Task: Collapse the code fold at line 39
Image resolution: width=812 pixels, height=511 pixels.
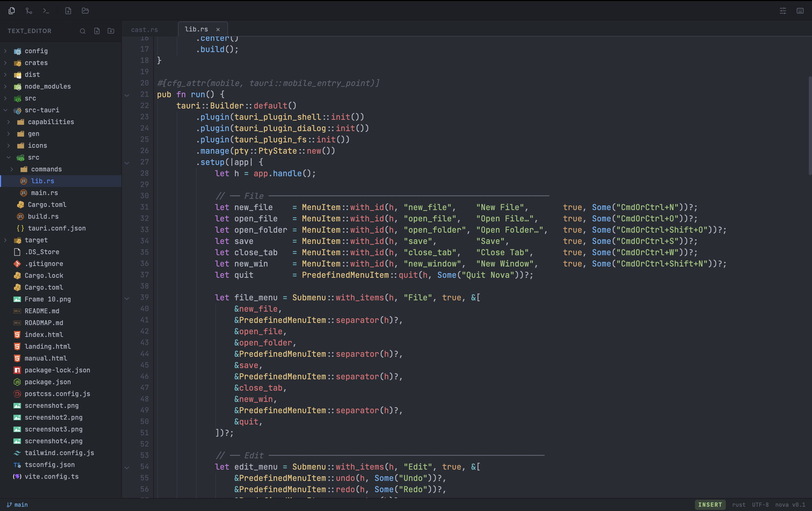Action: pyautogui.click(x=127, y=298)
